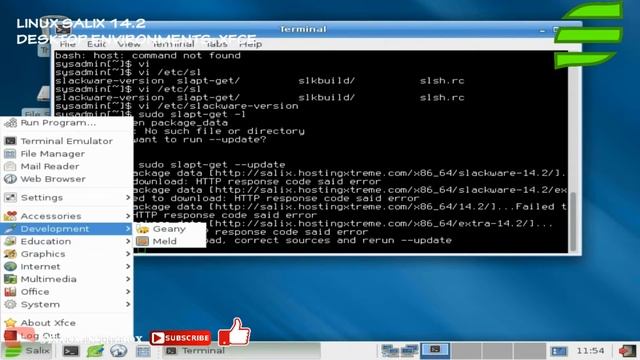This screenshot has width=640, height=360.
Task: Launch web browser from panel globe icon
Action: click(118, 351)
